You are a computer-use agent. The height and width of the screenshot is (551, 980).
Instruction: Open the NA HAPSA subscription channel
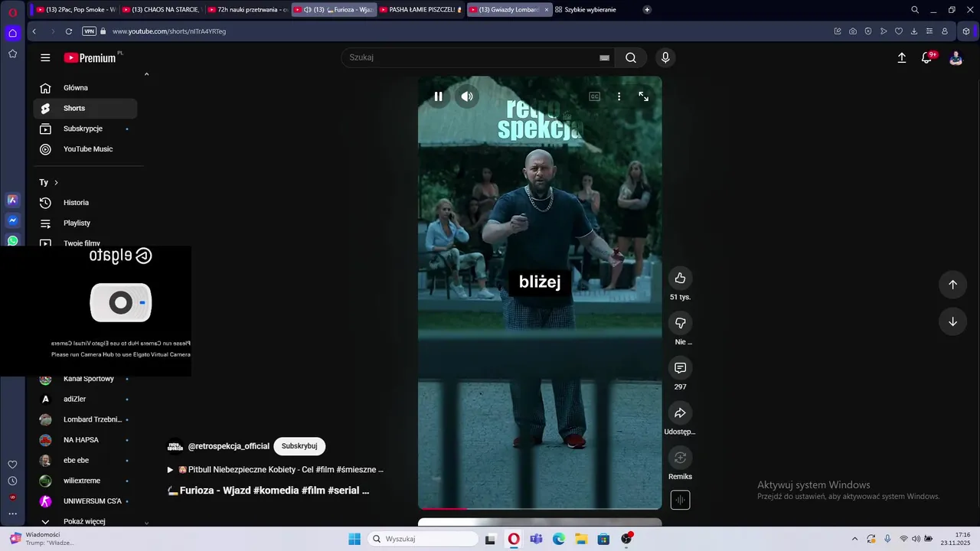pos(85,440)
